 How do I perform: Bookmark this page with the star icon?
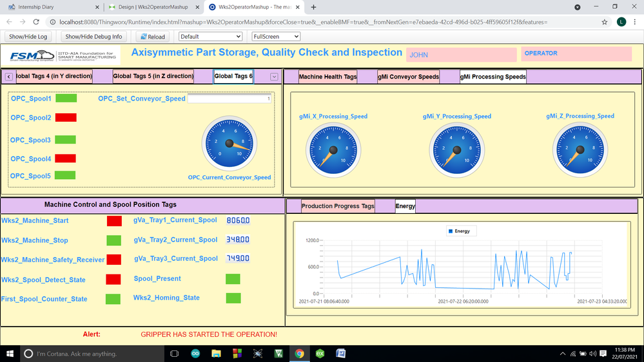(604, 22)
